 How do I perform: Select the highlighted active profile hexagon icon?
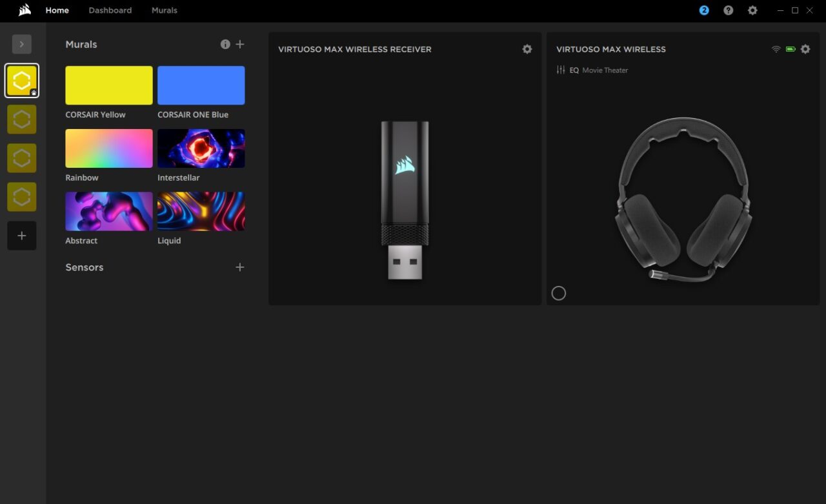(x=22, y=81)
